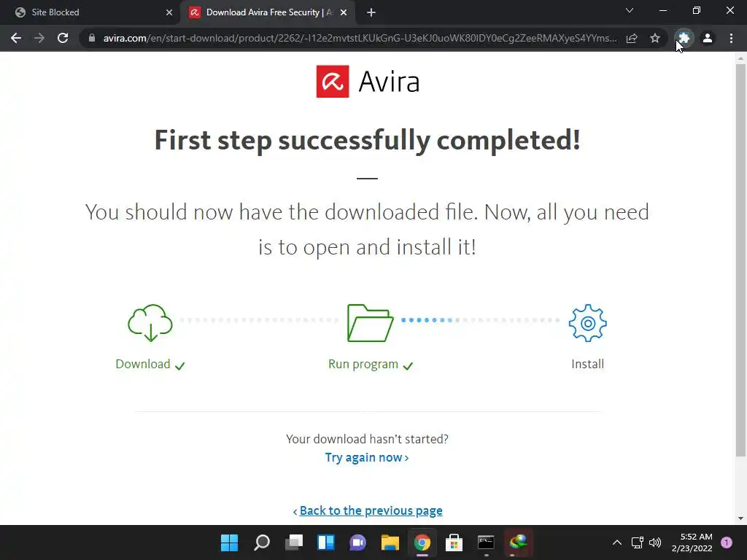Click the scrollbar up arrow
Image resolution: width=747 pixels, height=560 pixels.
click(740, 58)
